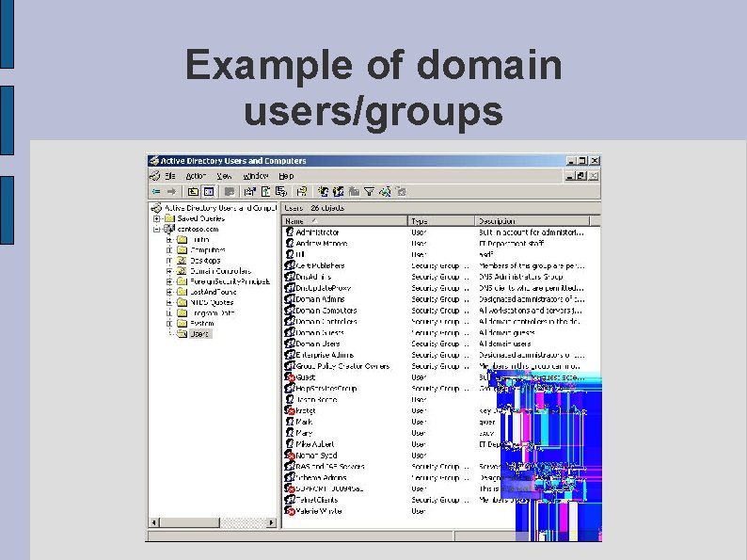Click the Saved Queries folder icon
This screenshot has width=747, height=560.
tap(169, 218)
